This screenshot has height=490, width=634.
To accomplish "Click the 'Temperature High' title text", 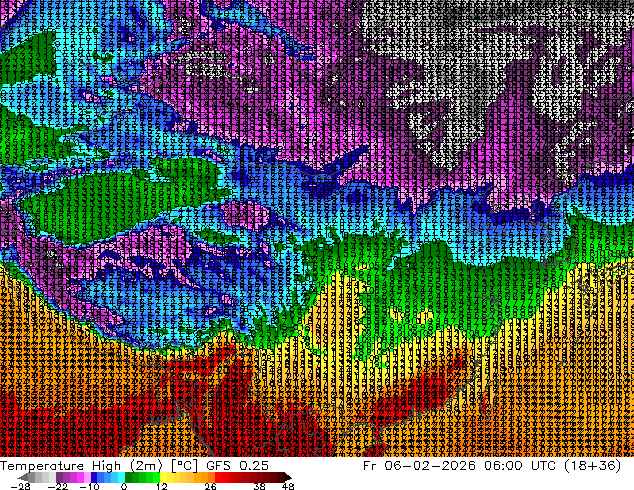I will click(x=60, y=466).
